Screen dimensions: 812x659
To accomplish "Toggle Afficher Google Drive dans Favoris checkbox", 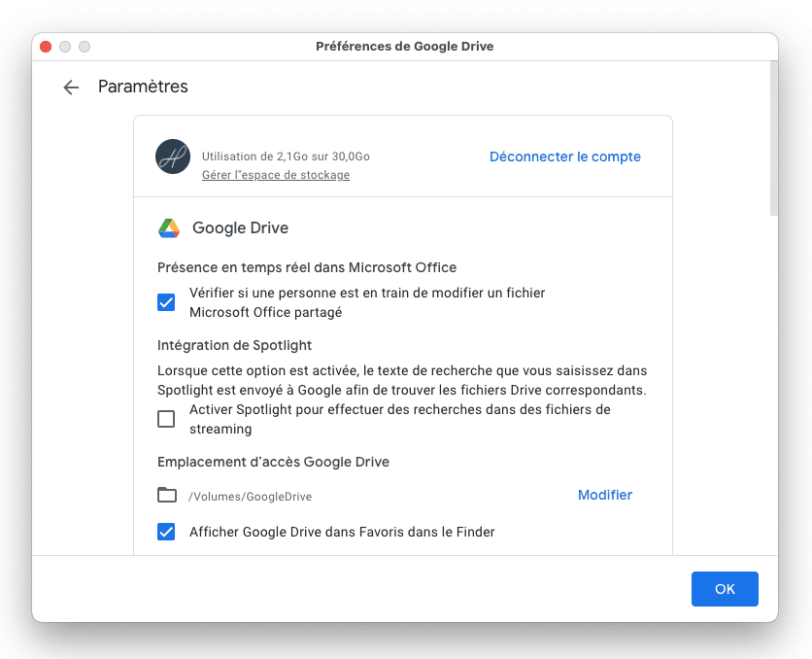I will [166, 532].
